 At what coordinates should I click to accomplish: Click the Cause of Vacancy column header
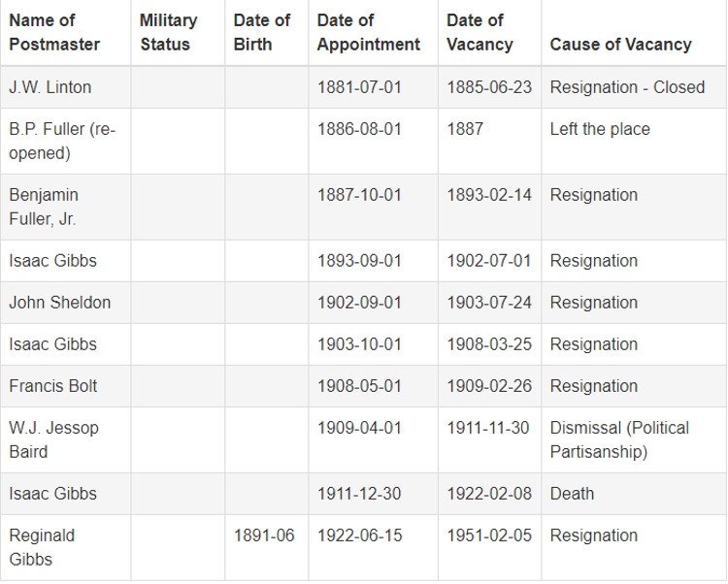pos(634,32)
